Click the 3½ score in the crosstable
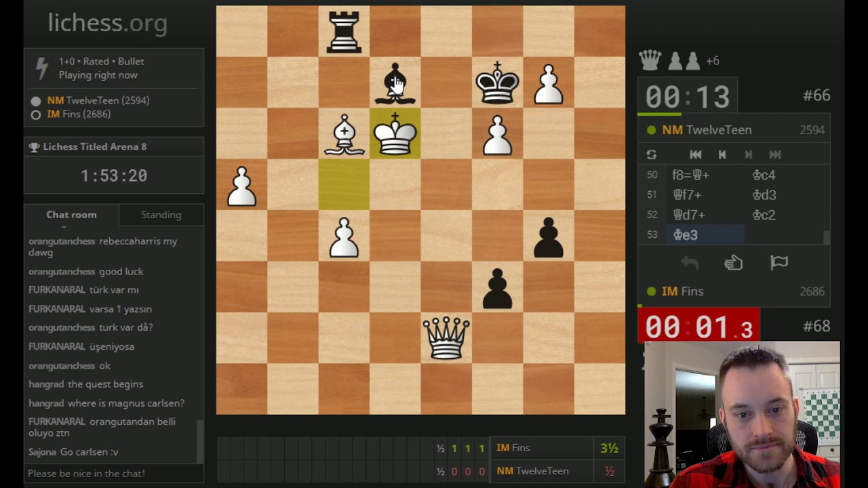 tap(609, 449)
